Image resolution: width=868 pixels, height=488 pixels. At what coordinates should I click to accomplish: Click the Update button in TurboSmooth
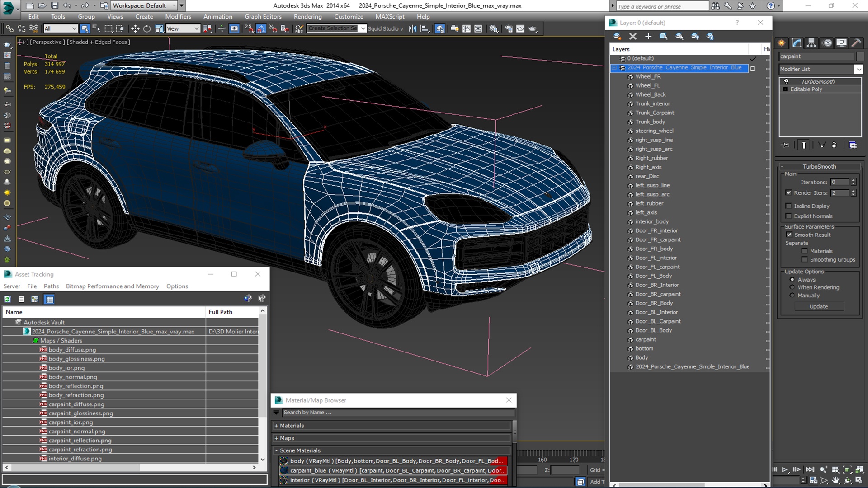pyautogui.click(x=819, y=306)
